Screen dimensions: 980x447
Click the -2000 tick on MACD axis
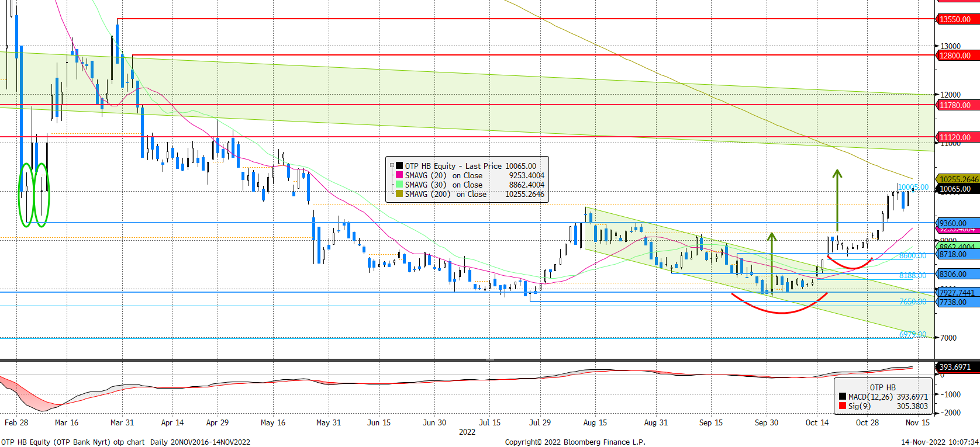tap(950, 413)
